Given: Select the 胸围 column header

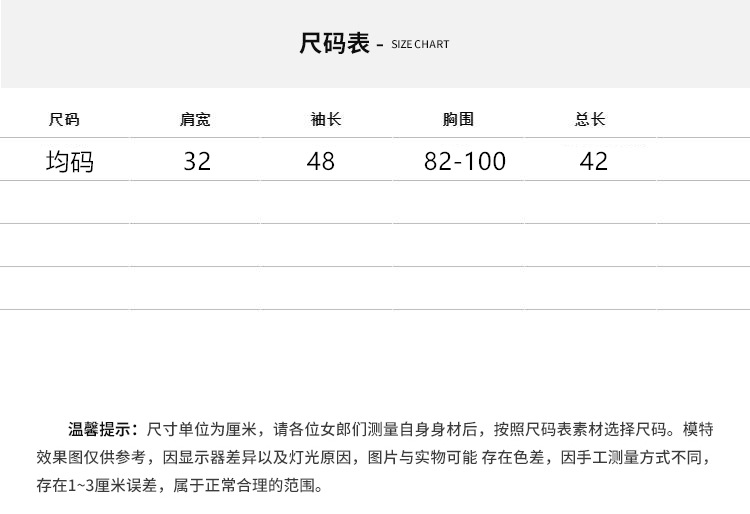Looking at the screenshot, I should 458,119.
